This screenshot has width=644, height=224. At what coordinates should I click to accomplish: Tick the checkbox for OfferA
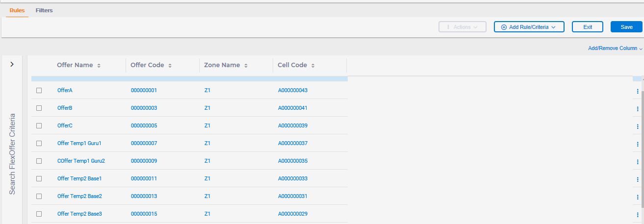[39, 90]
